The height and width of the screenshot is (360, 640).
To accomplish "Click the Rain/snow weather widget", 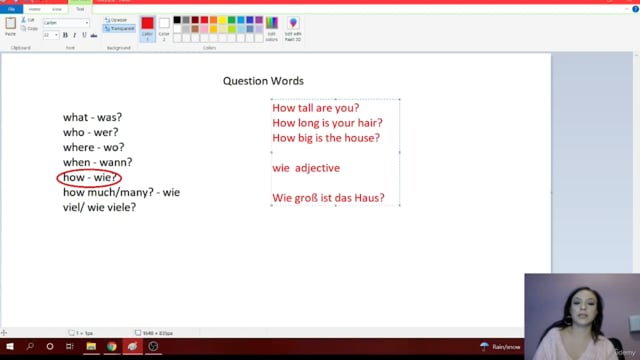I will 500,347.
